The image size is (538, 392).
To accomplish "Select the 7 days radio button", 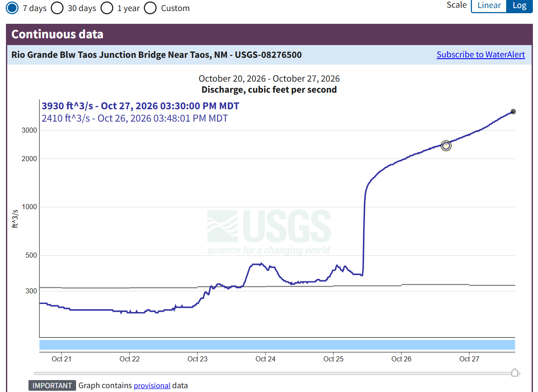I will (12, 8).
